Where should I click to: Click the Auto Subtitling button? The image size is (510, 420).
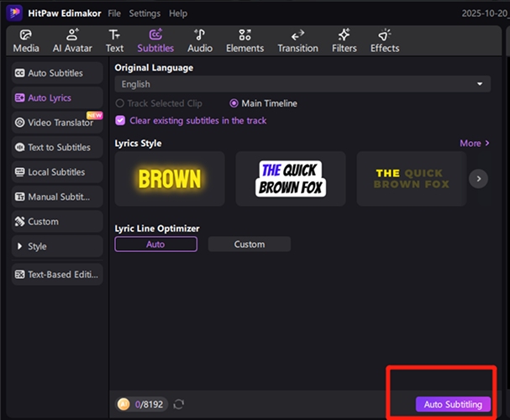(453, 405)
